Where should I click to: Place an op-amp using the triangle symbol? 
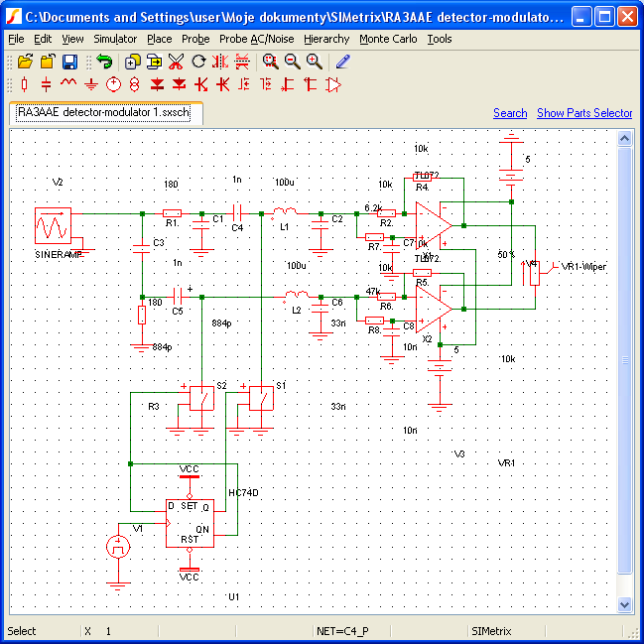click(x=333, y=84)
